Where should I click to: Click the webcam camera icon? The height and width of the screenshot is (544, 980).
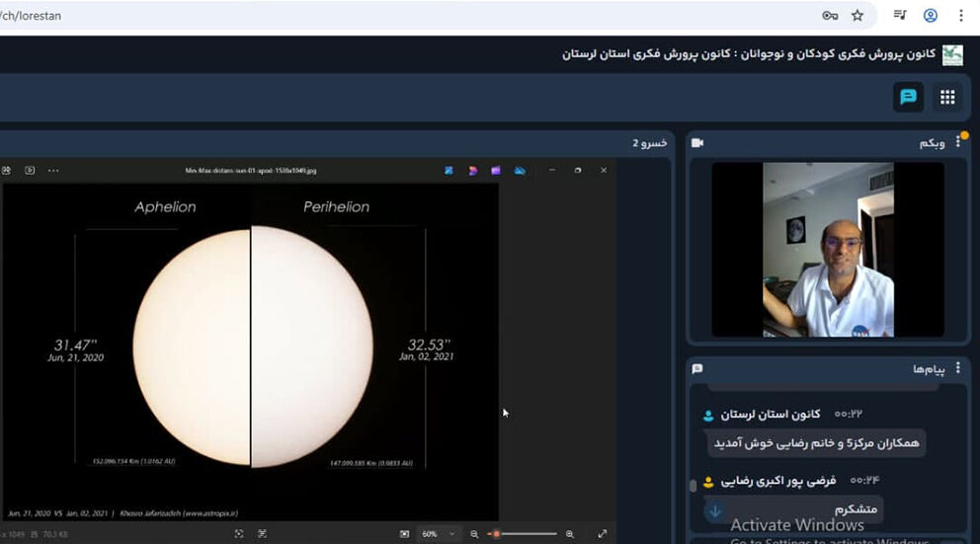point(697,143)
